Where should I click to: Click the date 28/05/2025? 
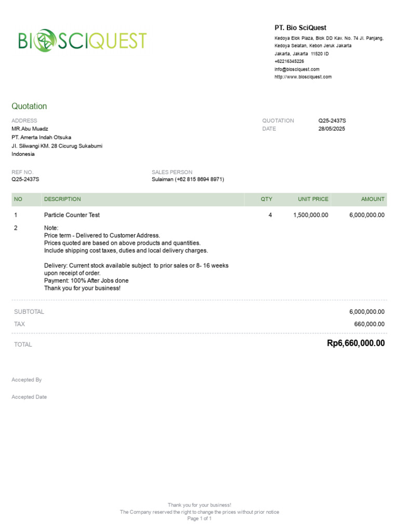tap(331, 129)
